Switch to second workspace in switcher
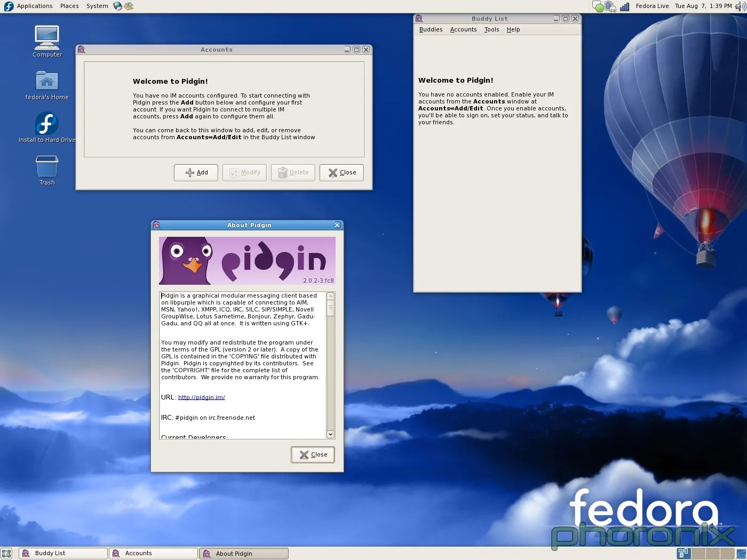The width and height of the screenshot is (747, 560). pos(697,554)
